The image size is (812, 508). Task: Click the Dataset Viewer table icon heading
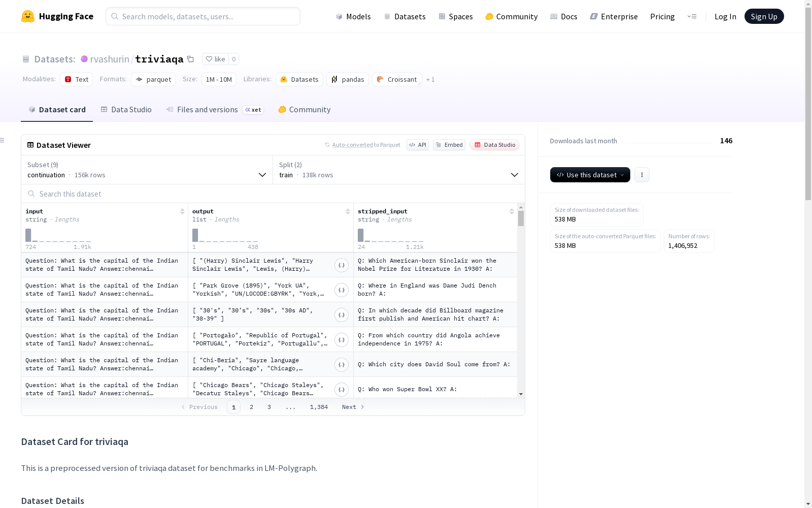coord(59,145)
